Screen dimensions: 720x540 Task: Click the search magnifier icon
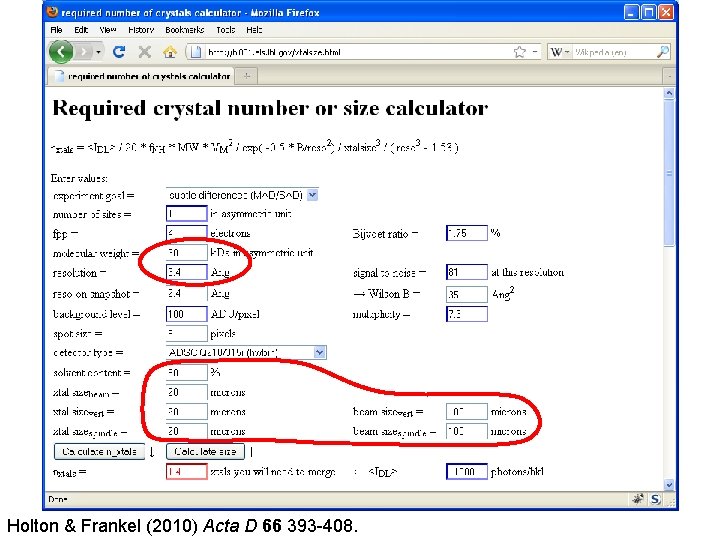(663, 52)
